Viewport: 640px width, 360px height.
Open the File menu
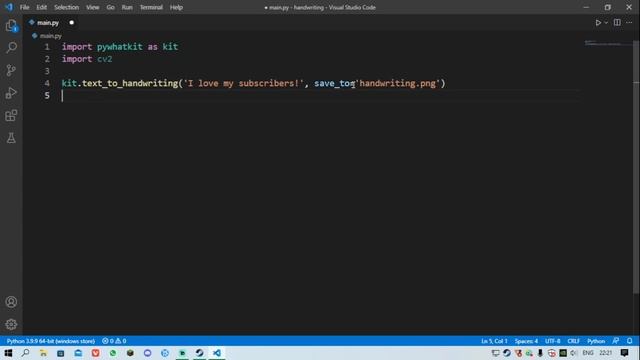(24, 7)
